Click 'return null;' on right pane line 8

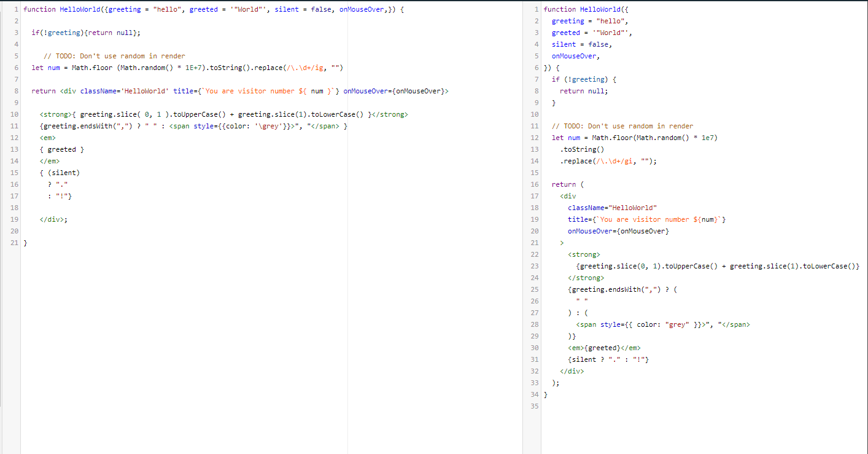click(584, 91)
